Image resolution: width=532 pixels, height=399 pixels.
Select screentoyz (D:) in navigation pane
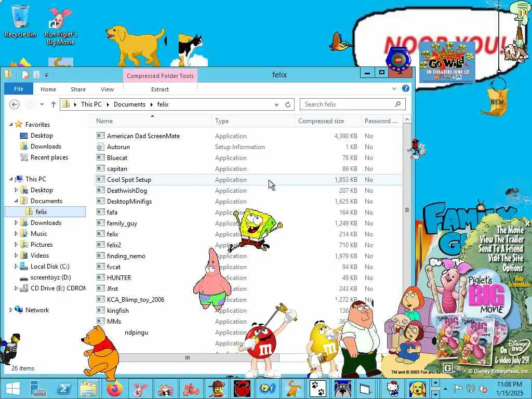50,277
